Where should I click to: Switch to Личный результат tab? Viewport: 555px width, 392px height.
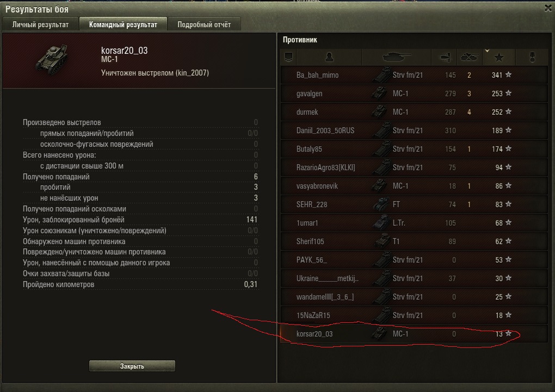point(40,24)
